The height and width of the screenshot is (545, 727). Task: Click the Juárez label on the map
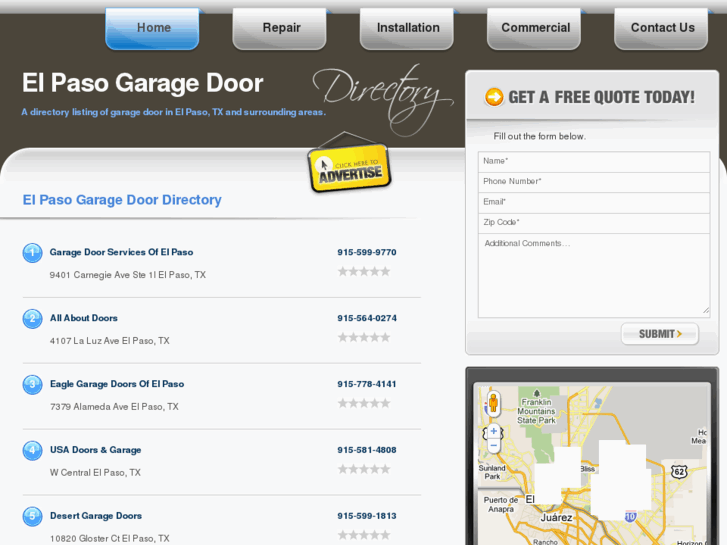(556, 518)
